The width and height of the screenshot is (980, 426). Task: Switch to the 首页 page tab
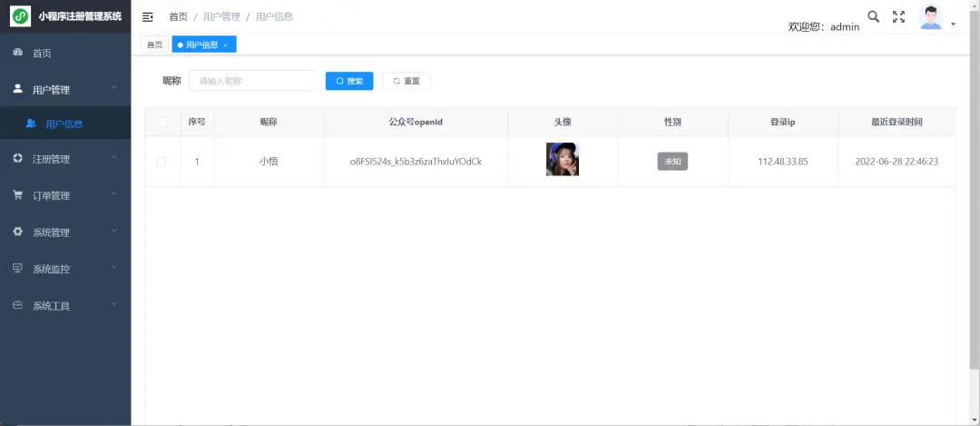click(x=154, y=45)
